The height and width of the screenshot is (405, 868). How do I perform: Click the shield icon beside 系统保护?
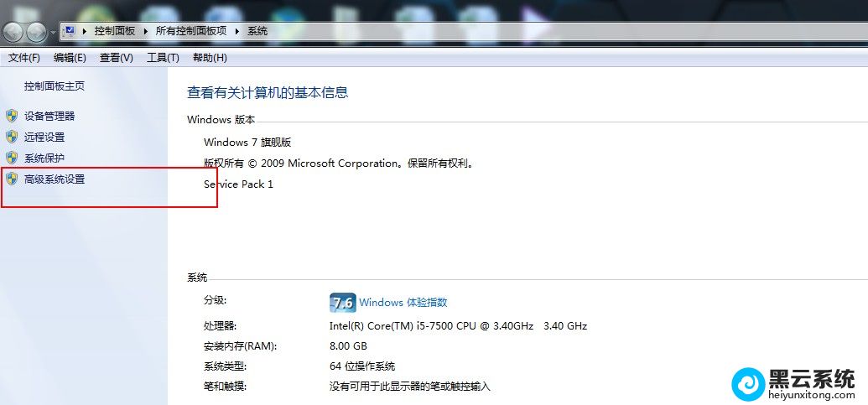[12, 158]
